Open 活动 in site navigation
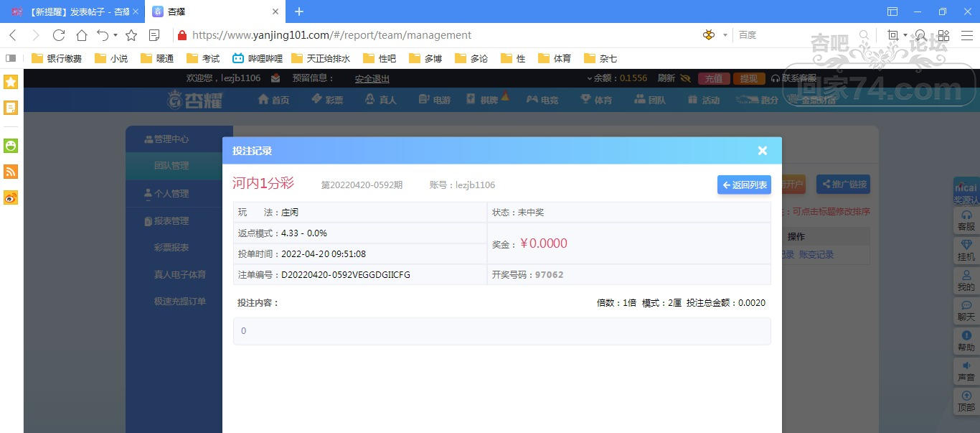 (704, 100)
